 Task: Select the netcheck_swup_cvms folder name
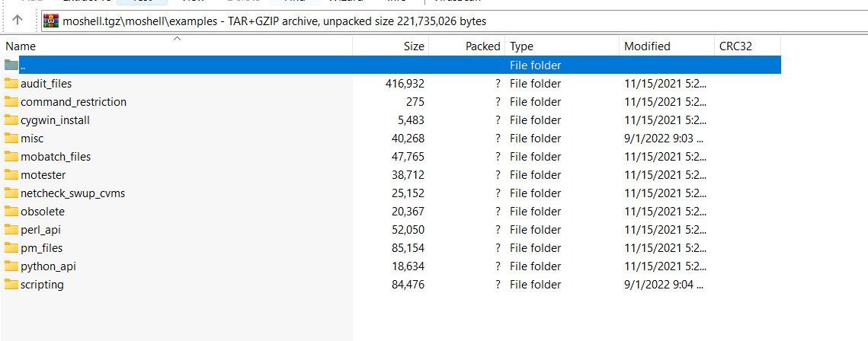72,193
